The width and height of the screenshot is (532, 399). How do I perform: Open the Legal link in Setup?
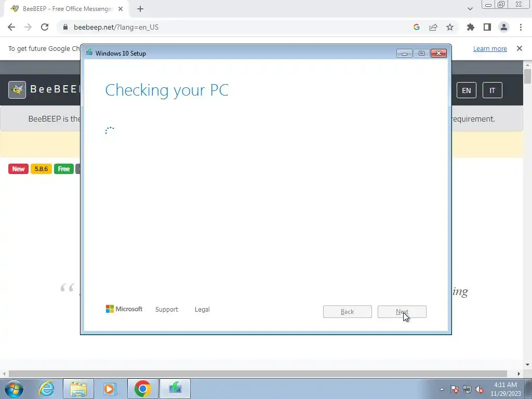pyautogui.click(x=202, y=310)
